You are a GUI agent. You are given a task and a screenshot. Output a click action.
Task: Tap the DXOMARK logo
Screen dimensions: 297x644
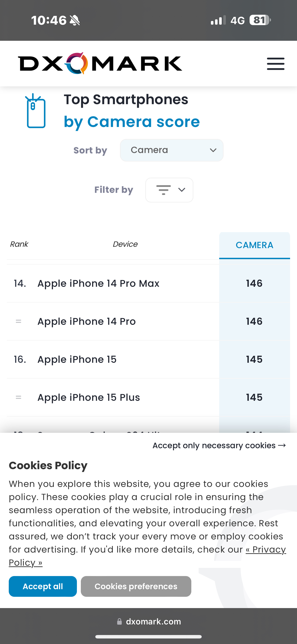[x=100, y=63]
